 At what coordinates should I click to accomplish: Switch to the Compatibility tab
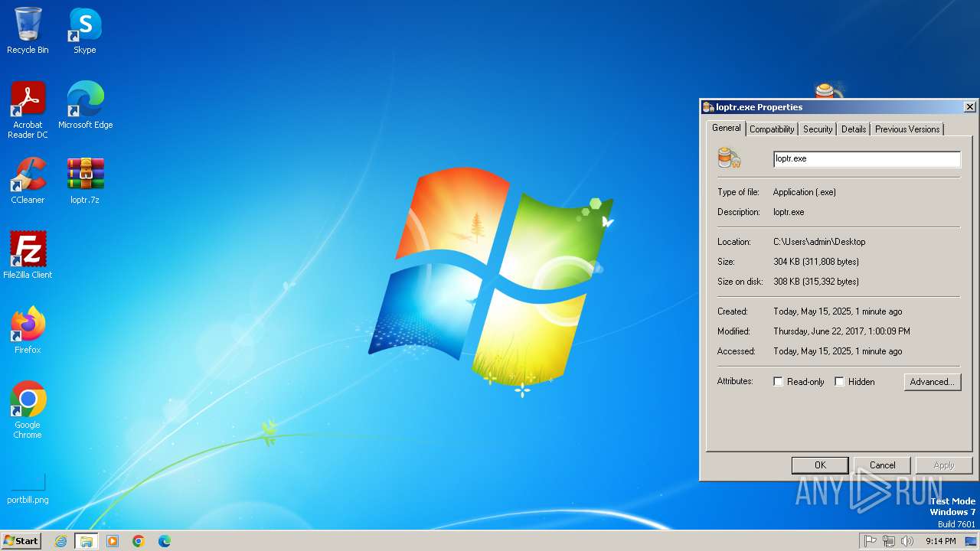point(772,129)
